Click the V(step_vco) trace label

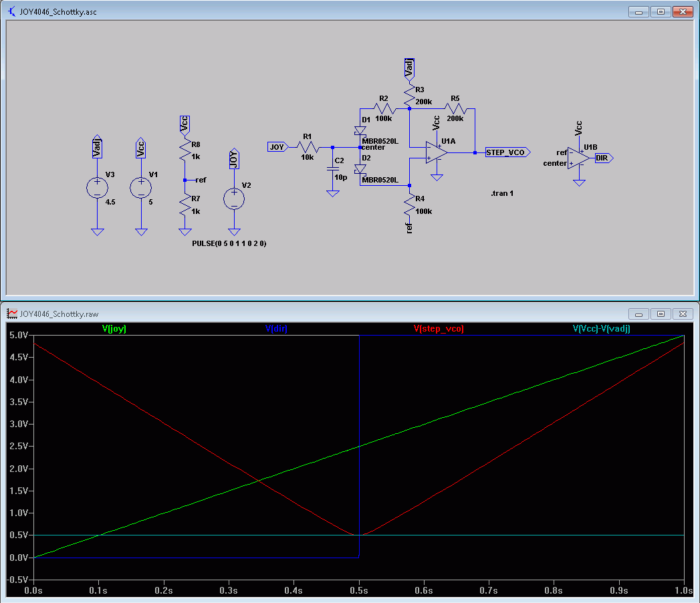pos(439,329)
